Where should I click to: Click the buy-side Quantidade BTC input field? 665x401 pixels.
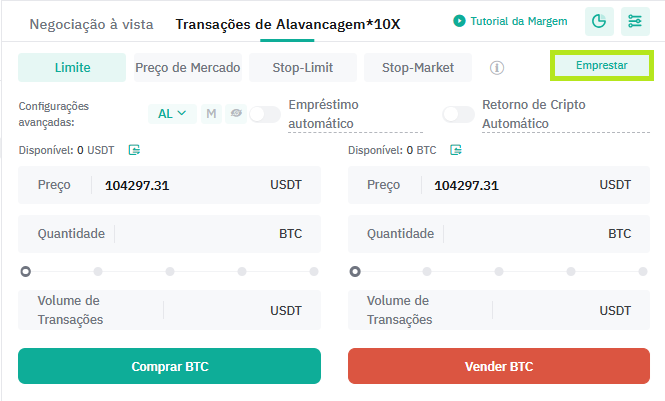(x=169, y=234)
